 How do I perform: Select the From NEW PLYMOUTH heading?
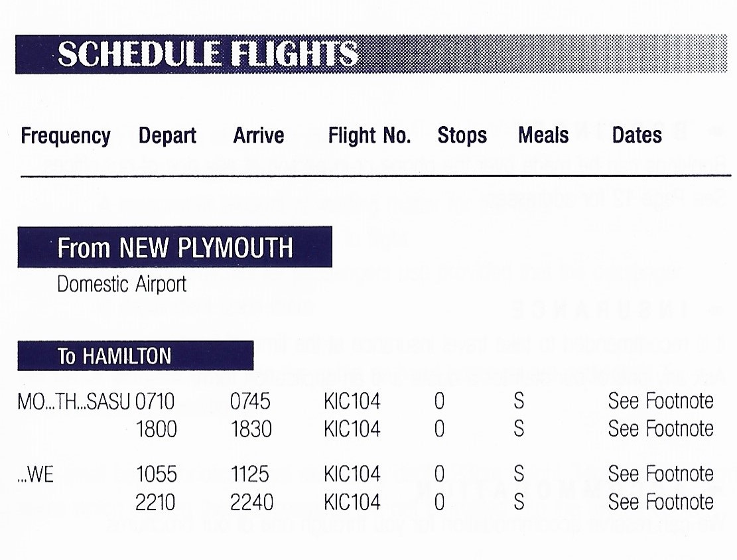point(175,247)
